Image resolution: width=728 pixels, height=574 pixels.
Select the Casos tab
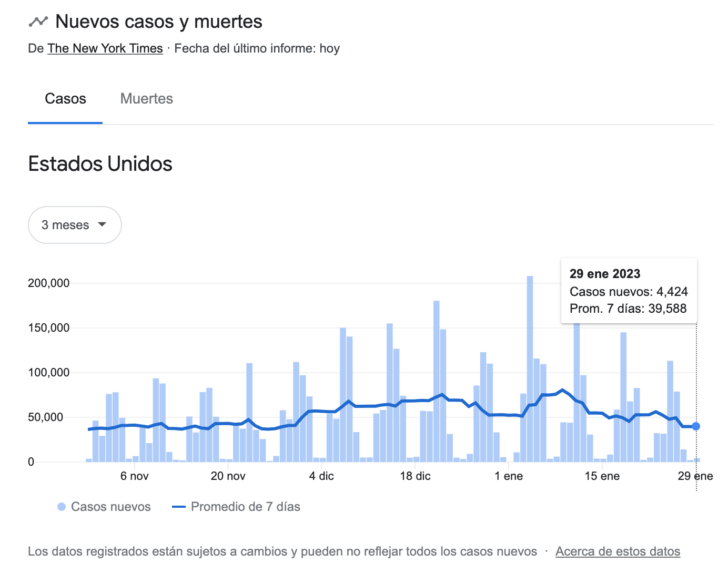[x=65, y=99]
